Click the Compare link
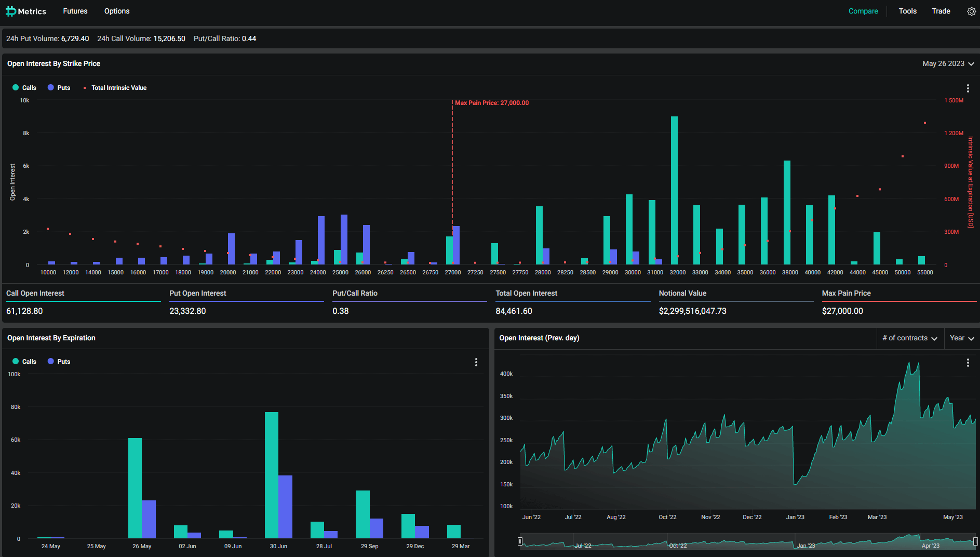The width and height of the screenshot is (980, 557). tap(863, 11)
